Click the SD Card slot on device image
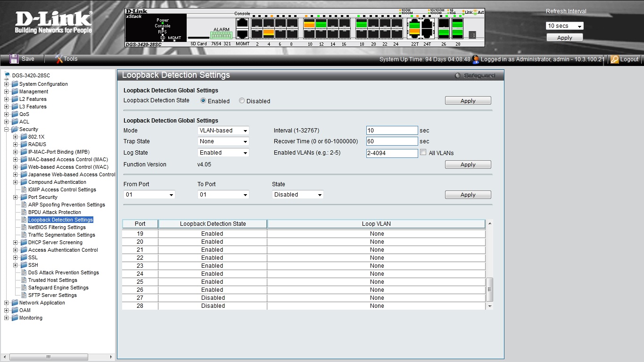The height and width of the screenshot is (362, 644). 198,37
